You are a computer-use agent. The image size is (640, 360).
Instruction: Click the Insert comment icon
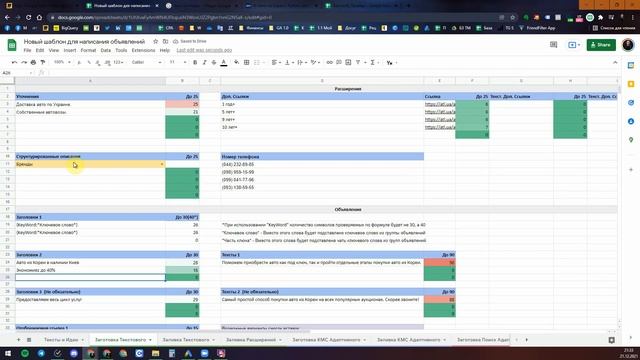[339, 62]
